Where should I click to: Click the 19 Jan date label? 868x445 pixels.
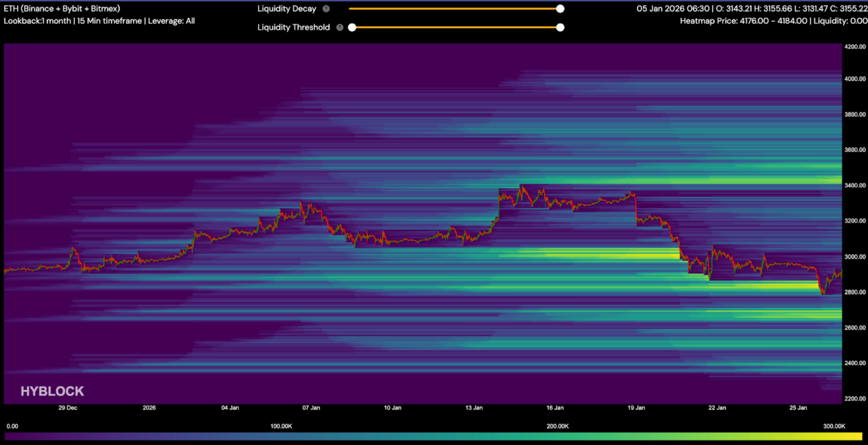(636, 408)
